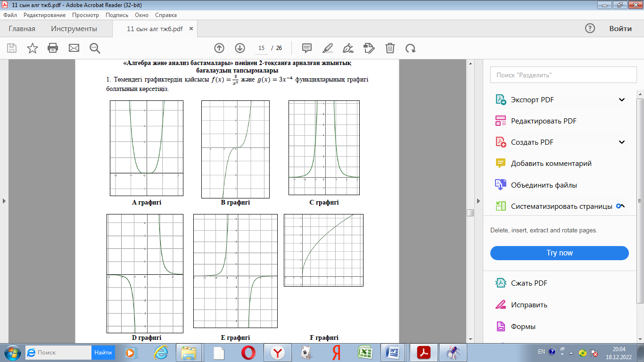Open the Редактирование menu
Viewport: 644px width, 362px height.
click(x=45, y=15)
